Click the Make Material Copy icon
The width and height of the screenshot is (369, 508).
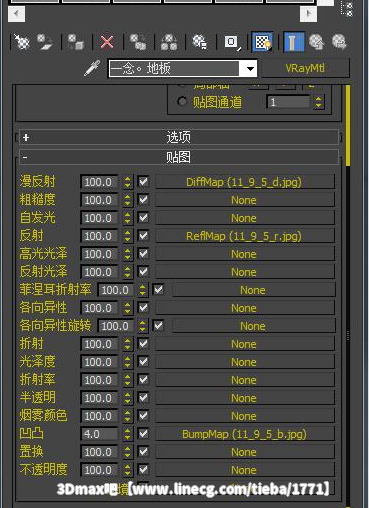tap(138, 42)
